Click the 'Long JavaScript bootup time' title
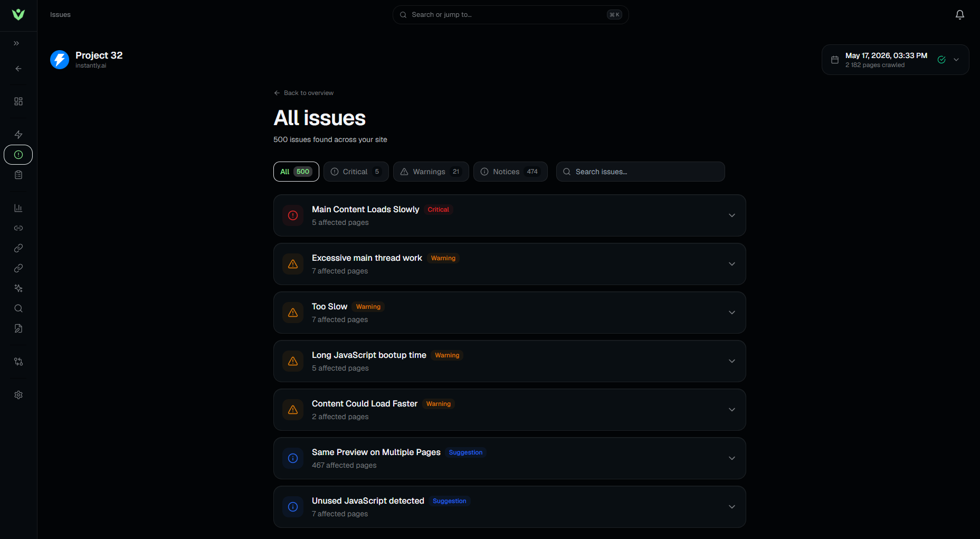This screenshot has height=539, width=980. [x=369, y=355]
